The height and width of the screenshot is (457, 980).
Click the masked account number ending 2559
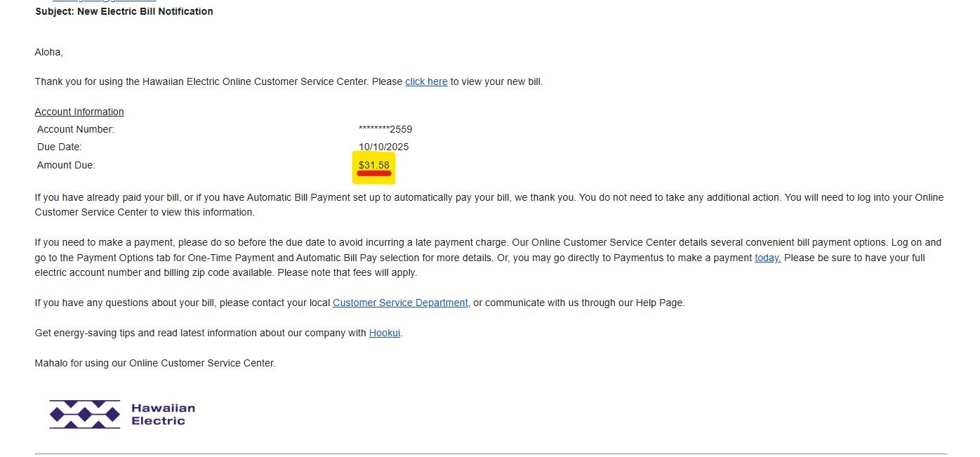point(385,129)
